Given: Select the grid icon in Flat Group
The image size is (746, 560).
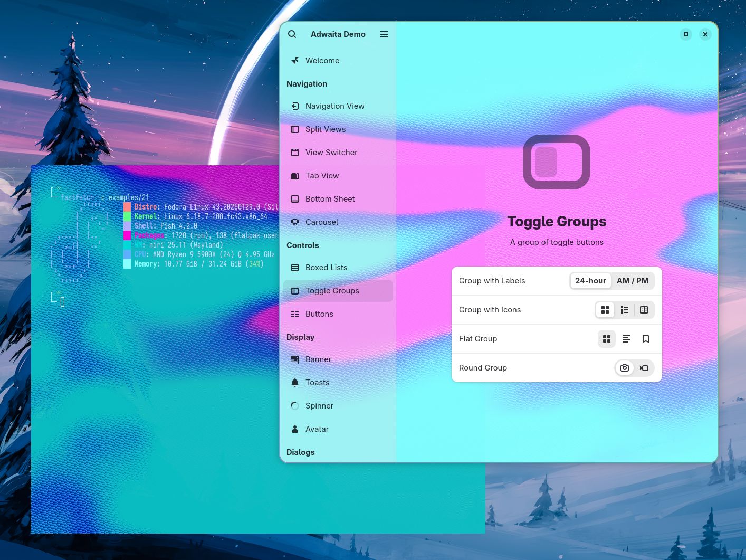Looking at the screenshot, I should (607, 339).
